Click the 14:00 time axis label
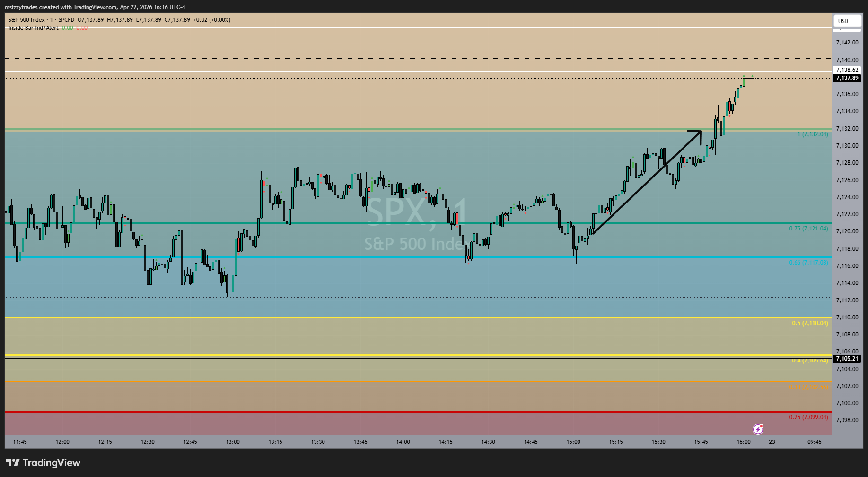The image size is (868, 477). (x=403, y=442)
